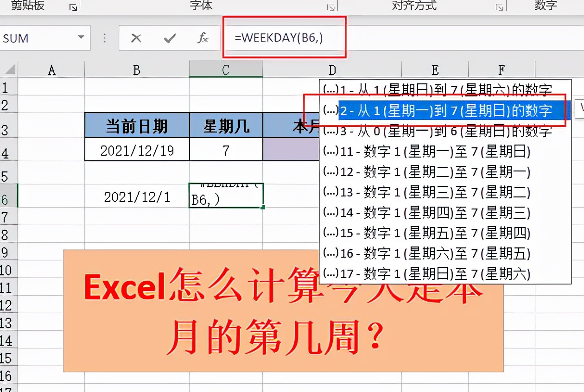Choose option 14 - Thursday to Wednesday
This screenshot has height=392, width=584.
tap(445, 213)
